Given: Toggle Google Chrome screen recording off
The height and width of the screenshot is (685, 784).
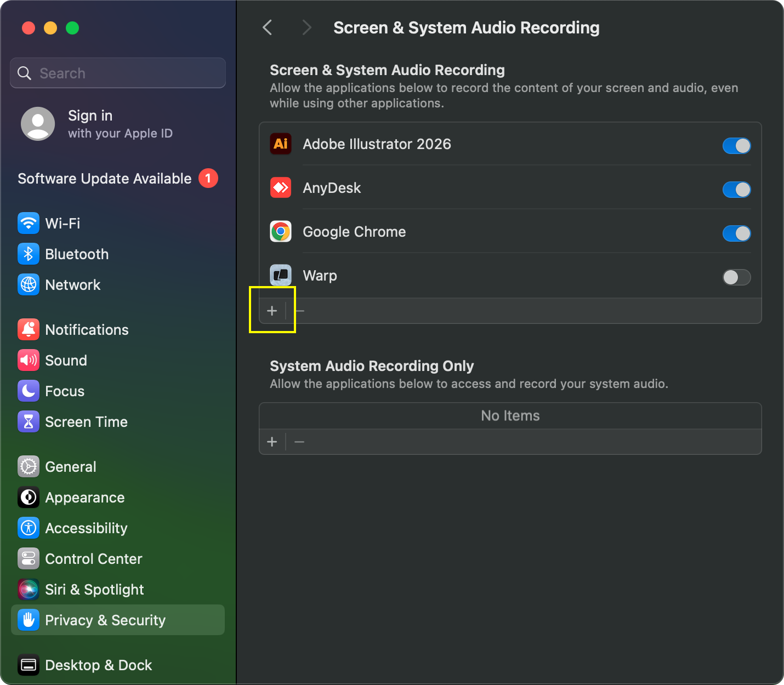Looking at the screenshot, I should (736, 233).
